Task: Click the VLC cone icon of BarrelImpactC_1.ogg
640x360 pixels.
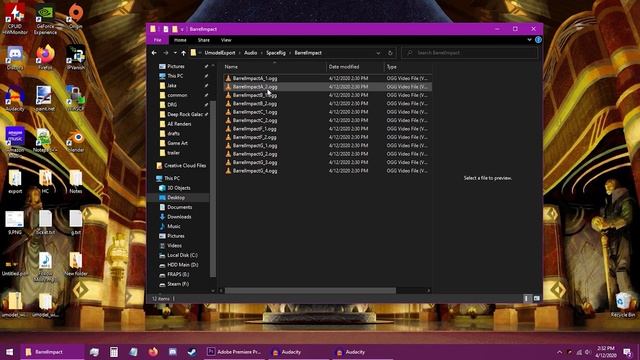Action: click(x=229, y=112)
